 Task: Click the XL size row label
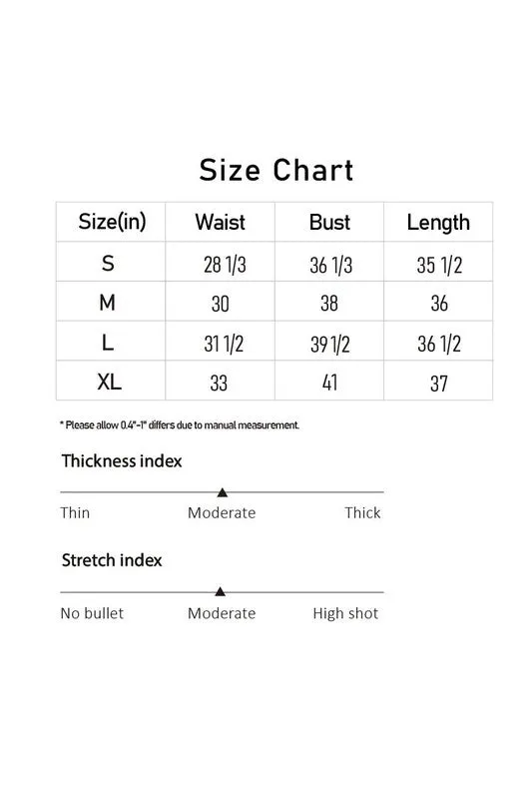[109, 382]
